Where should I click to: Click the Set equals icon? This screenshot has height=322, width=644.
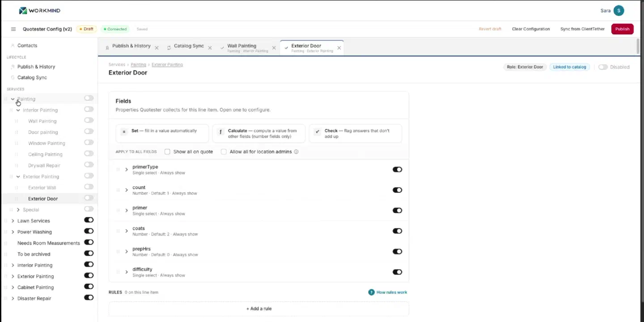124,132
